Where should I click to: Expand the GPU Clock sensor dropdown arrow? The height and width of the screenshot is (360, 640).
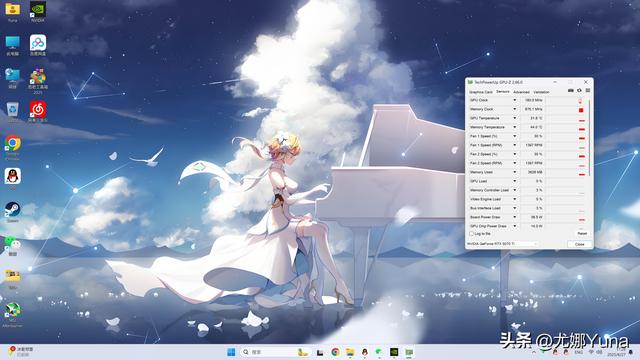coord(514,100)
